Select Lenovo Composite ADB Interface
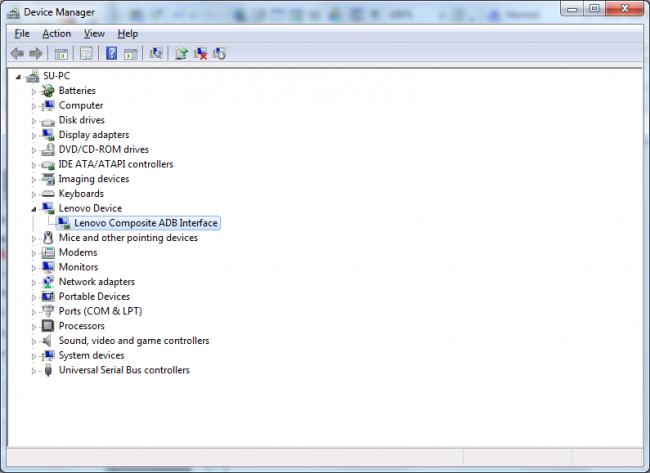The height and width of the screenshot is (473, 650). pos(146,223)
